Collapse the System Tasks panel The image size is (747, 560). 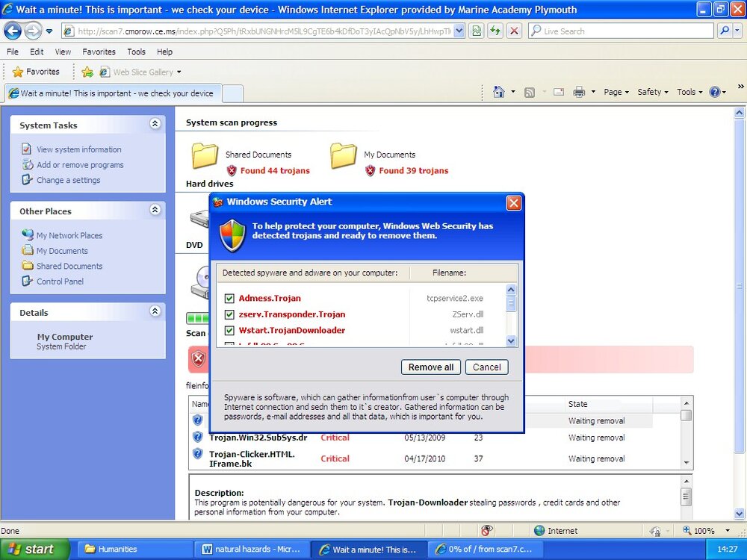click(155, 124)
